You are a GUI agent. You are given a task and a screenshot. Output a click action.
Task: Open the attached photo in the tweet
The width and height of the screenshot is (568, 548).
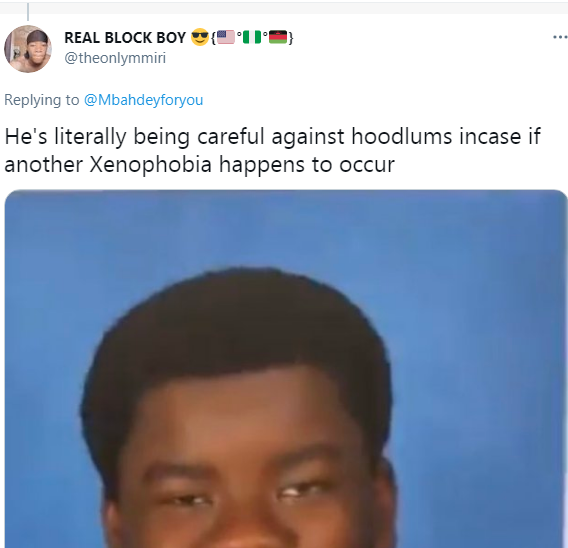coord(285,369)
